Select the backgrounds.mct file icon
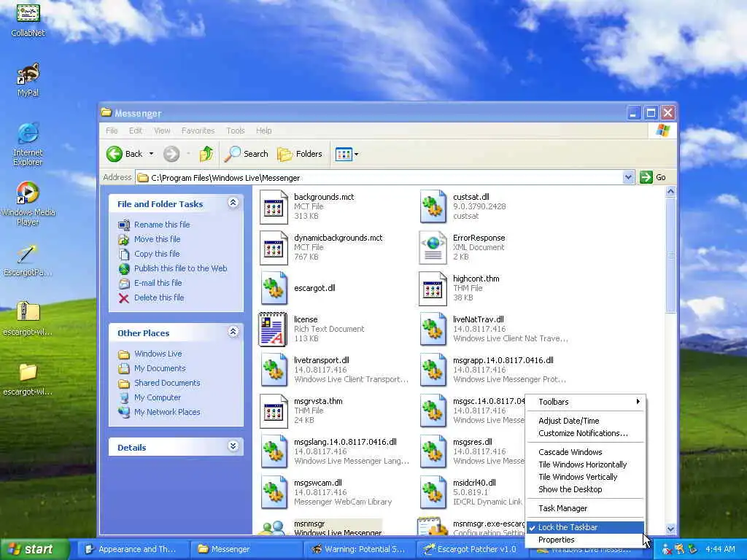Screen dimensions: 747x560 pos(274,206)
